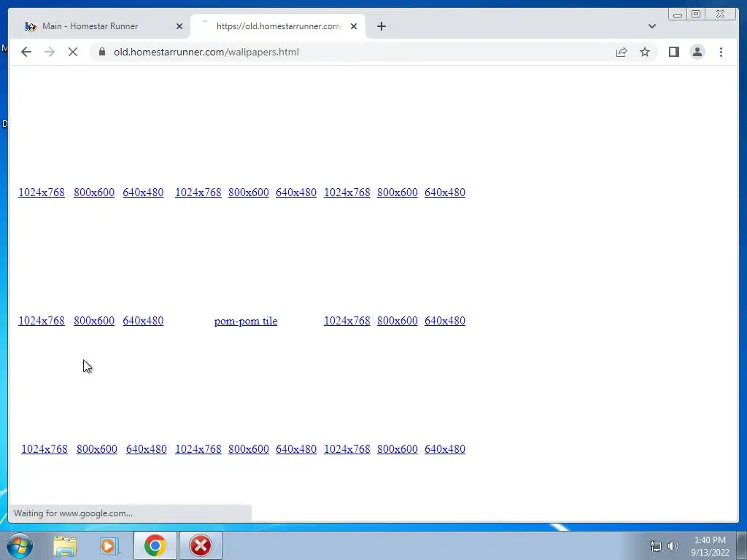The height and width of the screenshot is (560, 747).
Task: Open network status tray icon
Action: click(x=656, y=546)
